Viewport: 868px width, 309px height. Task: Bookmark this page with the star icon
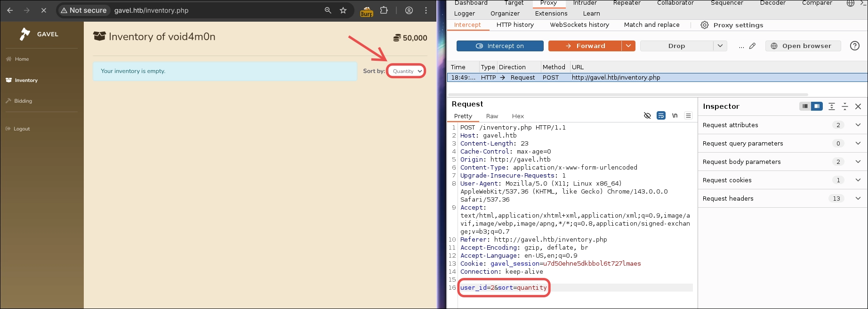pyautogui.click(x=343, y=10)
